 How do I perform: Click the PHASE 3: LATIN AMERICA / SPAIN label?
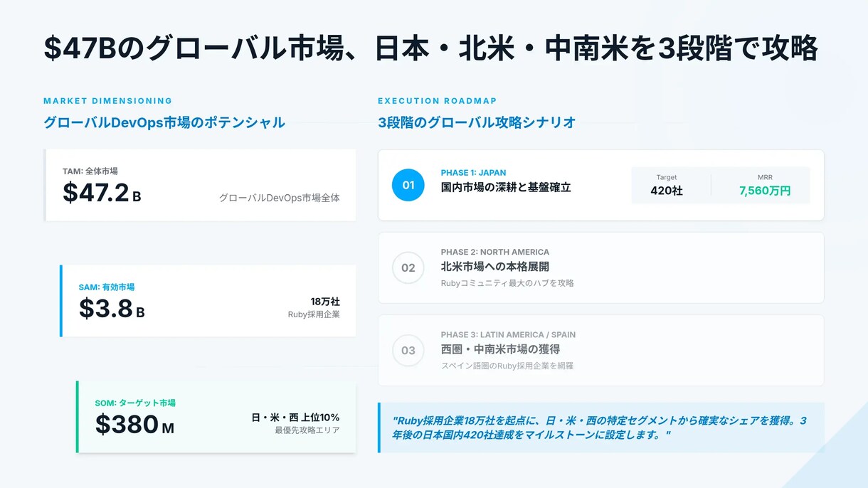pyautogui.click(x=508, y=334)
